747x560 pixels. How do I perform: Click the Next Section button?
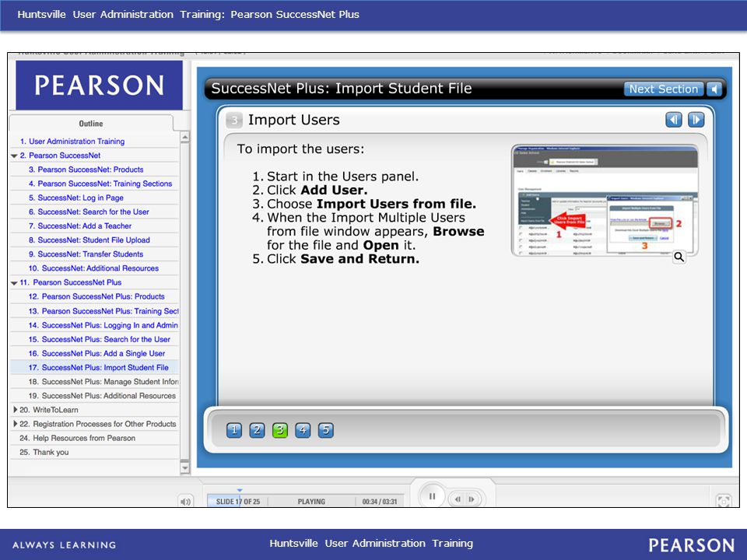663,89
